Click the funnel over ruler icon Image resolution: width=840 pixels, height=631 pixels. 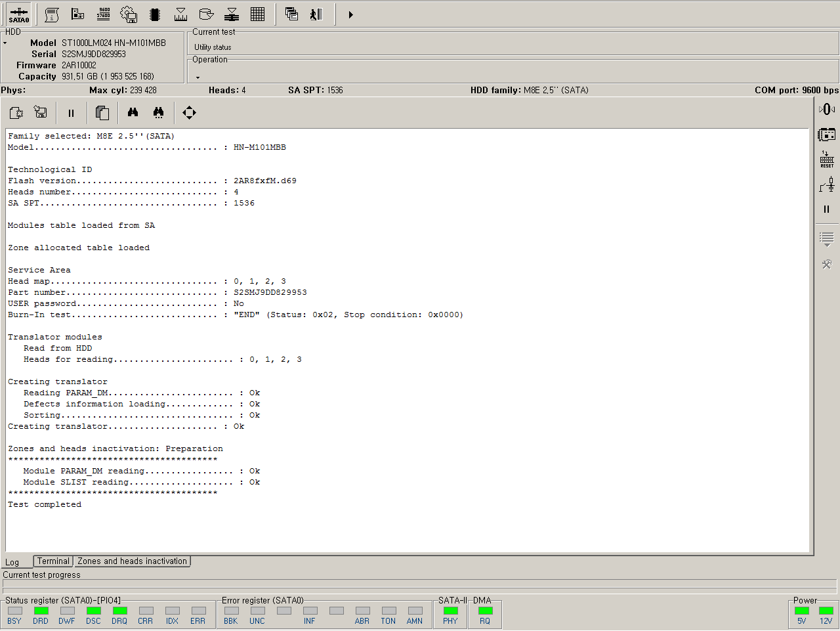pos(180,14)
